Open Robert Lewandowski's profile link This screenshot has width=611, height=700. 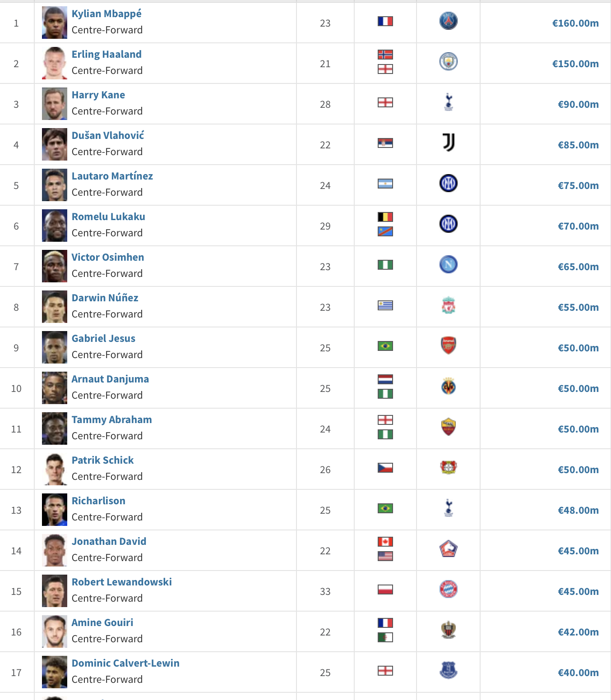(x=121, y=582)
